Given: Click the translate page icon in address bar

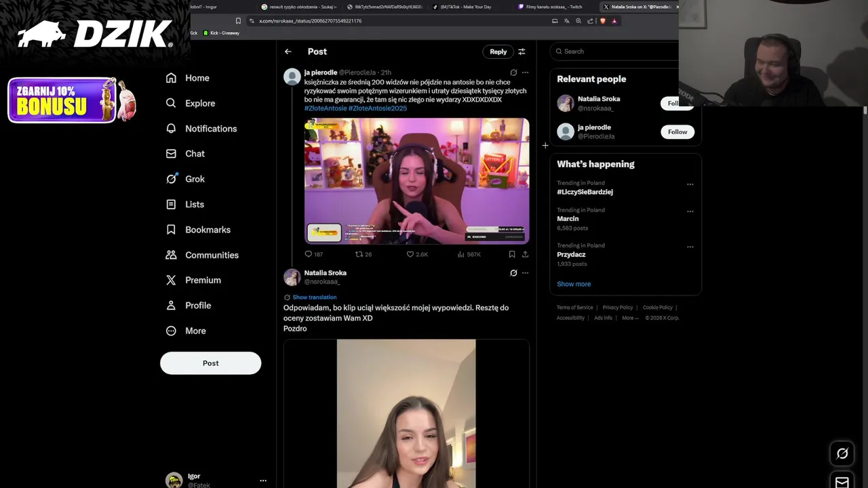Looking at the screenshot, I should (x=567, y=21).
